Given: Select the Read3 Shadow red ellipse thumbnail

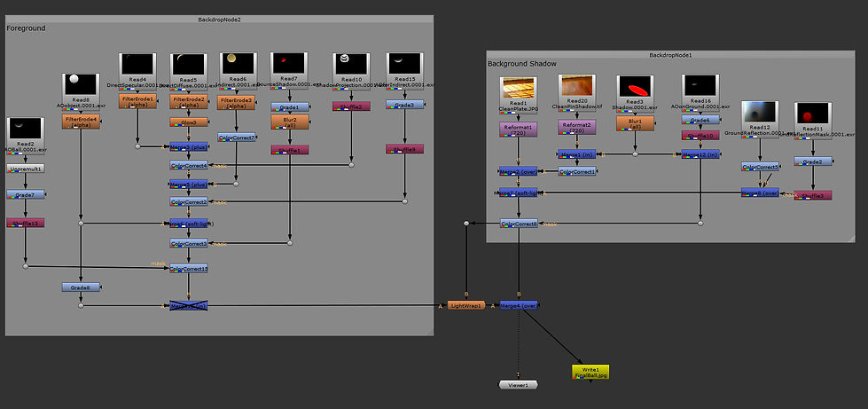Looking at the screenshot, I should coord(635,91).
